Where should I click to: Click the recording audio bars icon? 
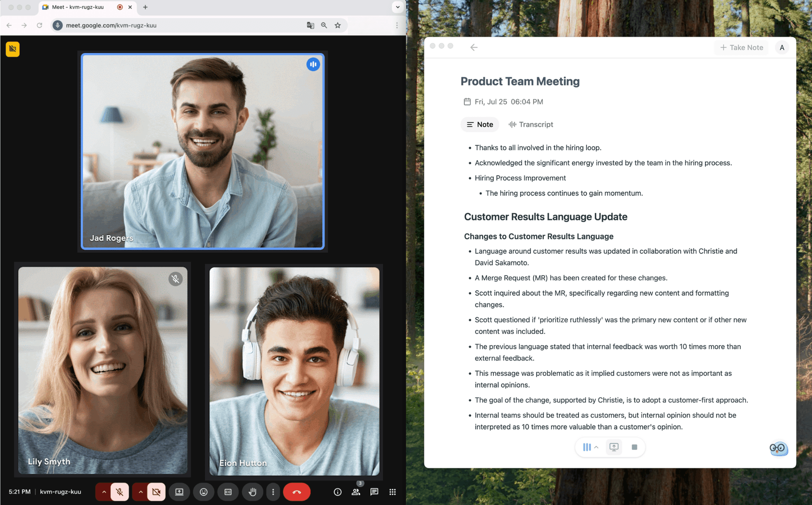click(x=587, y=447)
